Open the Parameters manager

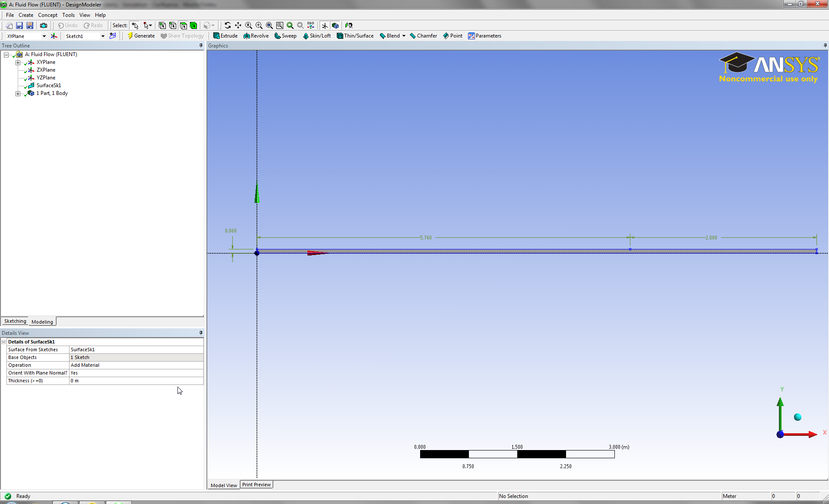pos(484,36)
